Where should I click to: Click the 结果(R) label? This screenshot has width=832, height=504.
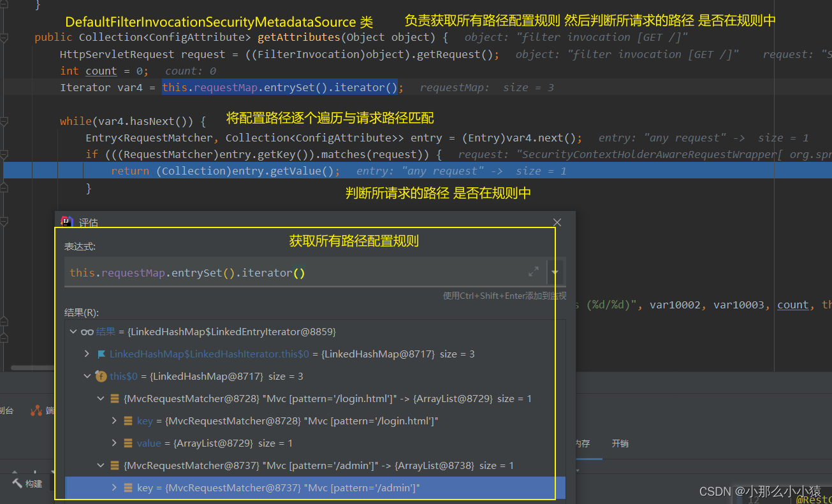click(82, 312)
